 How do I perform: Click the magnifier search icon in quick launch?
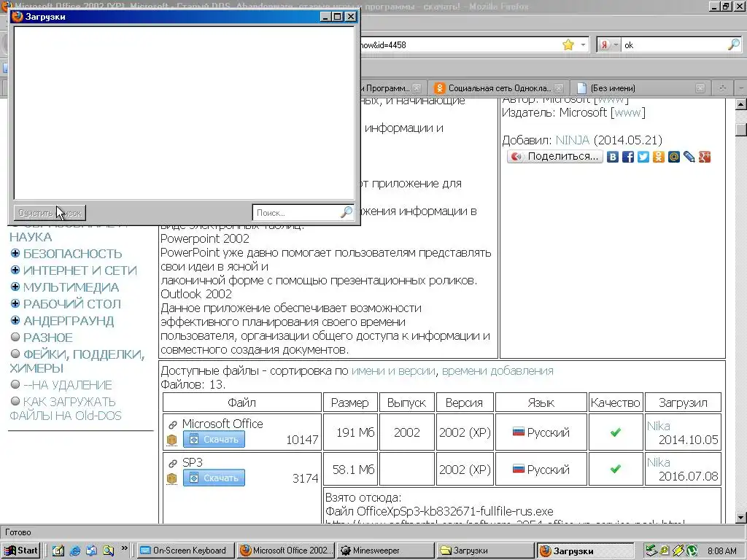(x=108, y=551)
